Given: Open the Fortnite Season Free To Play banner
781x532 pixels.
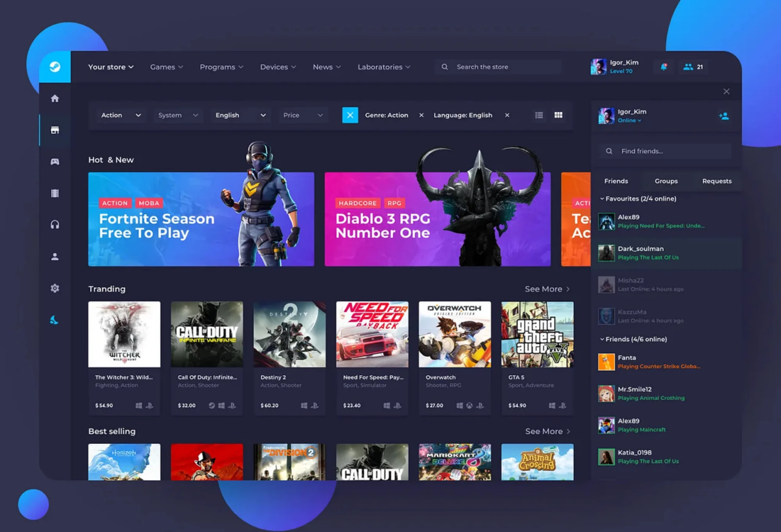Looking at the screenshot, I should tap(201, 219).
